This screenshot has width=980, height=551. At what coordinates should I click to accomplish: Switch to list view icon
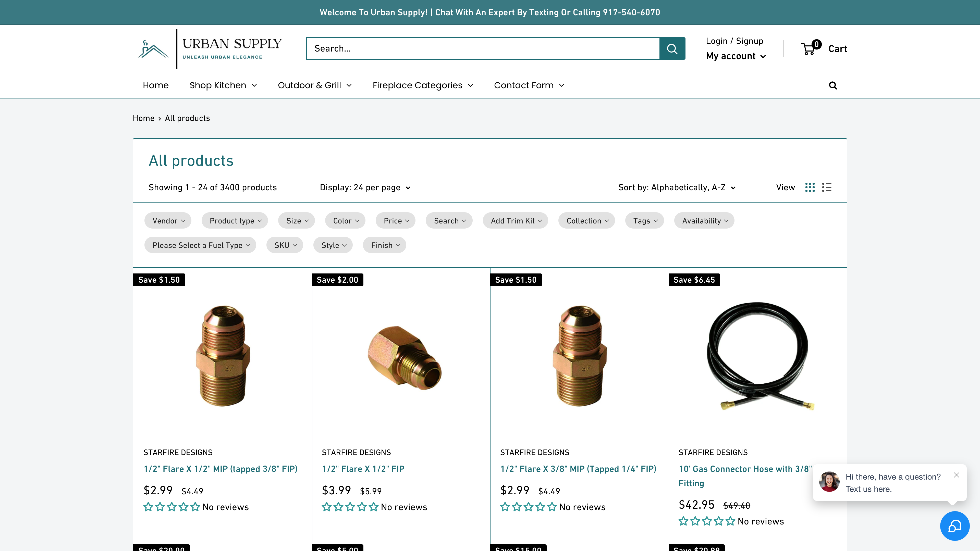[x=827, y=187]
